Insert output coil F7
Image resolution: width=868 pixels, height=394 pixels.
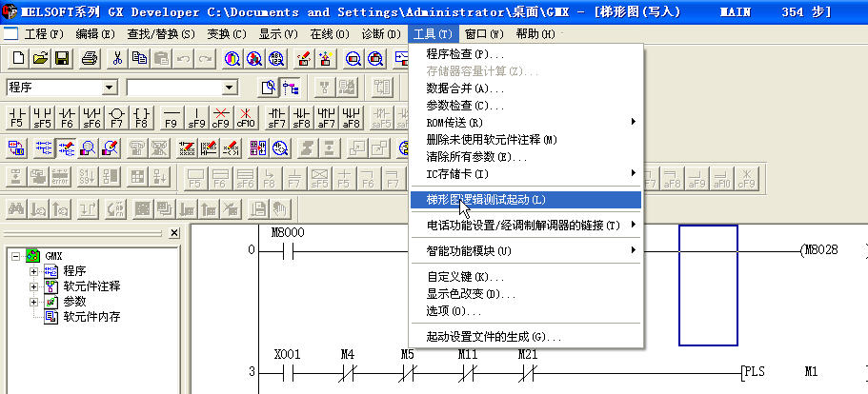pyautogui.click(x=117, y=117)
